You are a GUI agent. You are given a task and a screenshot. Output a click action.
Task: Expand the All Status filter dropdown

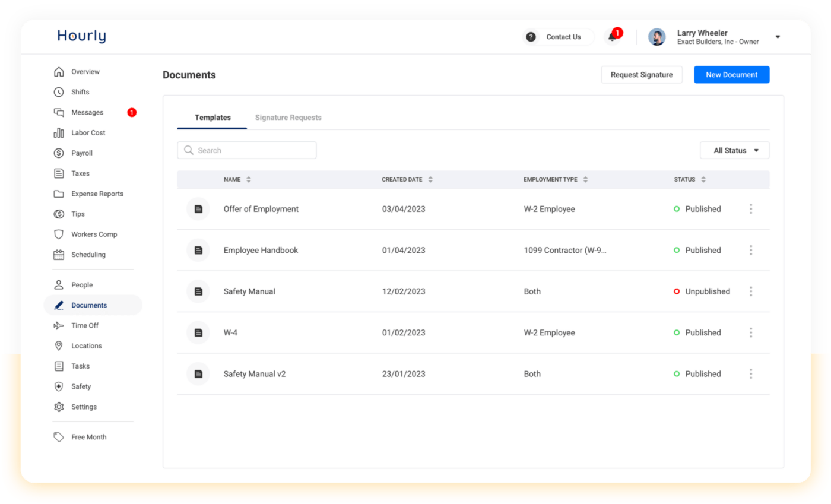735,151
